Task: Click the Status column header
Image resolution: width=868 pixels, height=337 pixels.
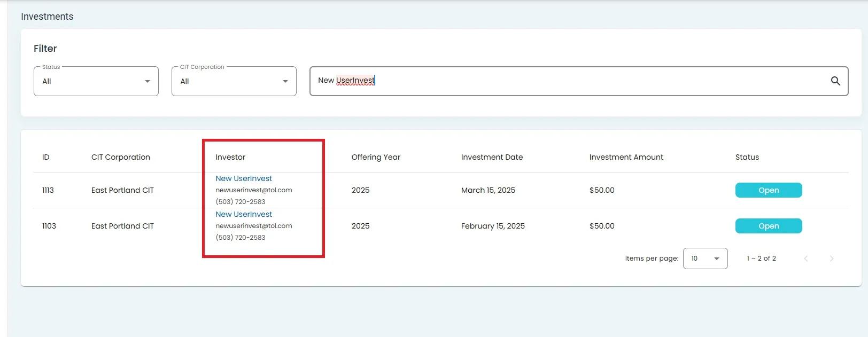Action: (x=747, y=157)
